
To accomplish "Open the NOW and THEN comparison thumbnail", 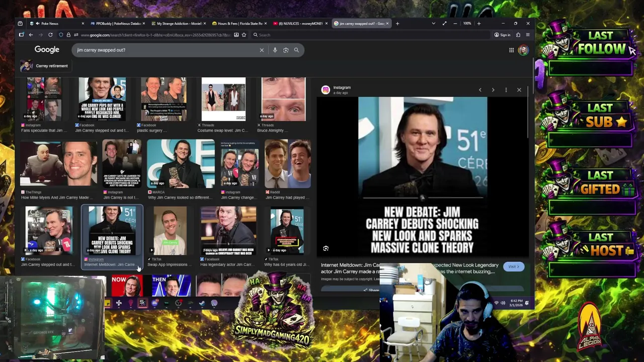I will pyautogui.click(x=151, y=286).
